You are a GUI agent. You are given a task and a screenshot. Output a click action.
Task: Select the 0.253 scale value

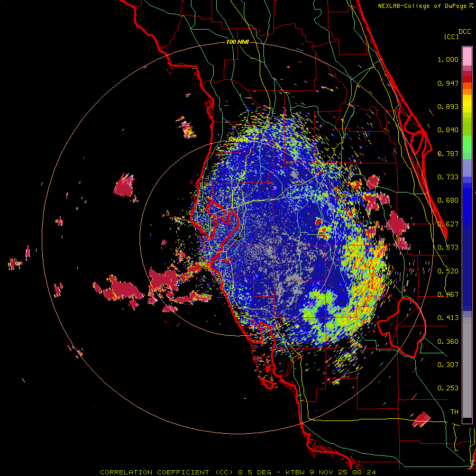(448, 388)
